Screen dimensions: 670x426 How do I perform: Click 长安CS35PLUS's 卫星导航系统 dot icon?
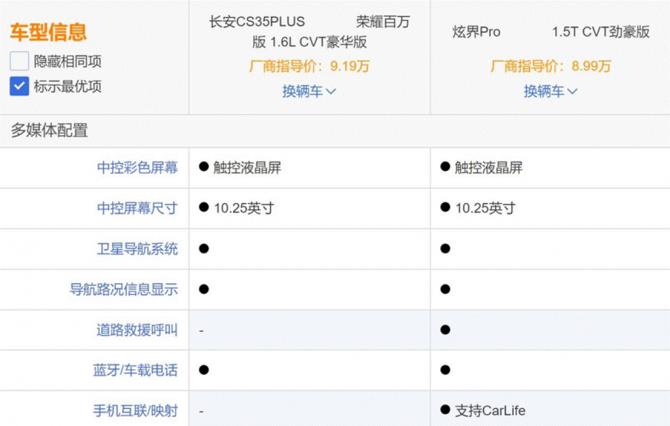tap(204, 248)
